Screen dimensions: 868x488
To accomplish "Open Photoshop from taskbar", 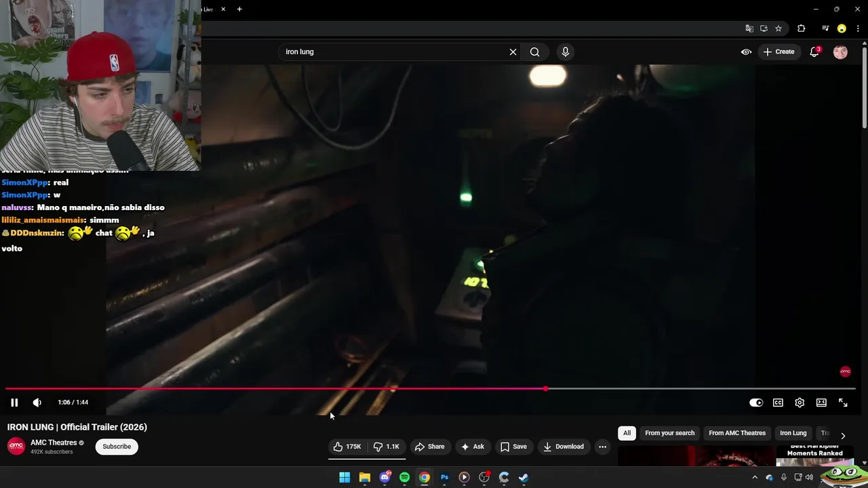I will pos(445,477).
